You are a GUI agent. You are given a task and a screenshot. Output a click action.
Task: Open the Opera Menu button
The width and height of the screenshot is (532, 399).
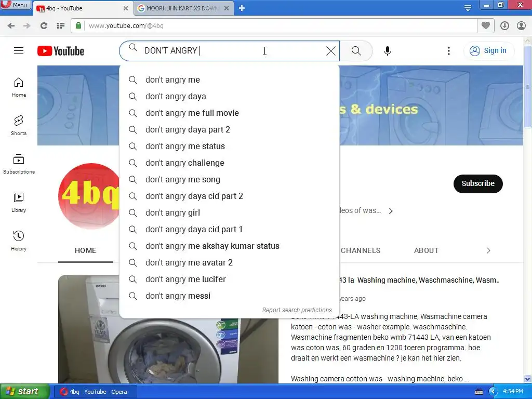coord(16,5)
